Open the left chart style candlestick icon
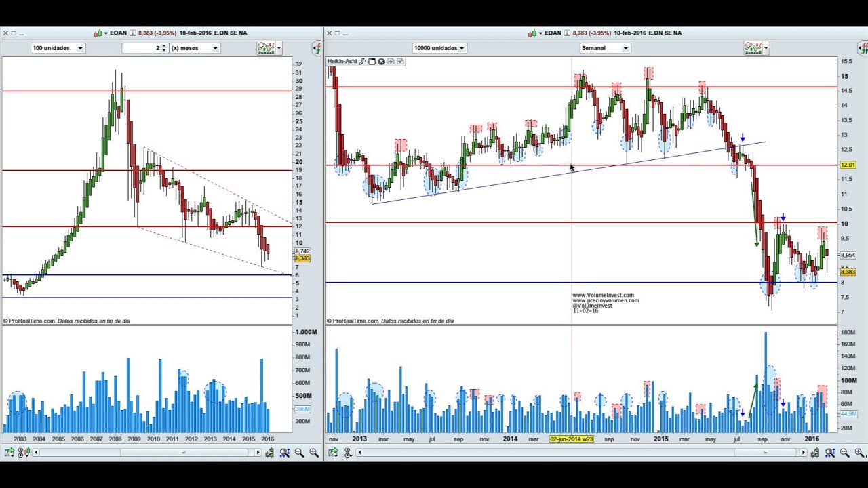Viewport: 868px width, 488px height. 97,33
